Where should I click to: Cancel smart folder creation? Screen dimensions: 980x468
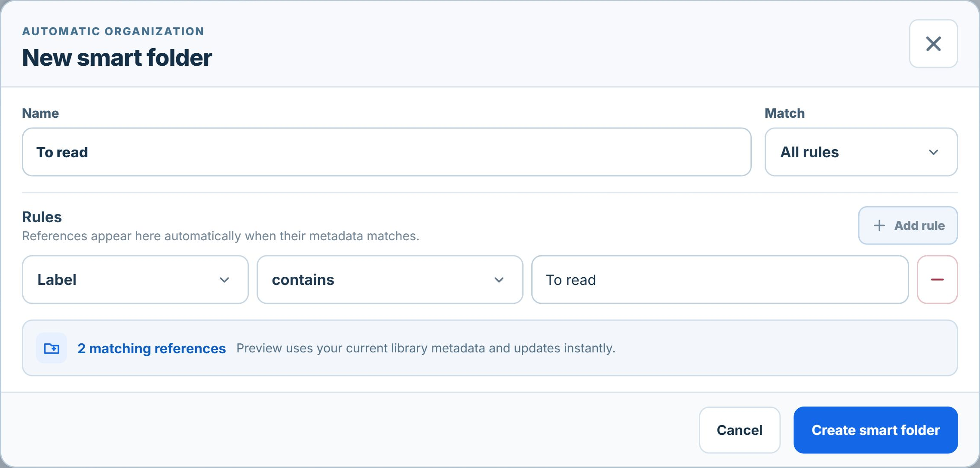[739, 430]
